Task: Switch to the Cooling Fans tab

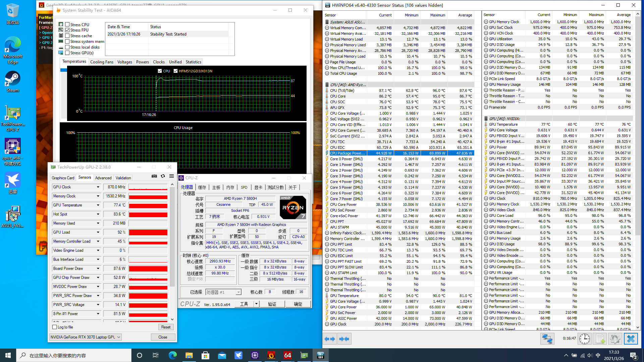Action: coord(102,62)
